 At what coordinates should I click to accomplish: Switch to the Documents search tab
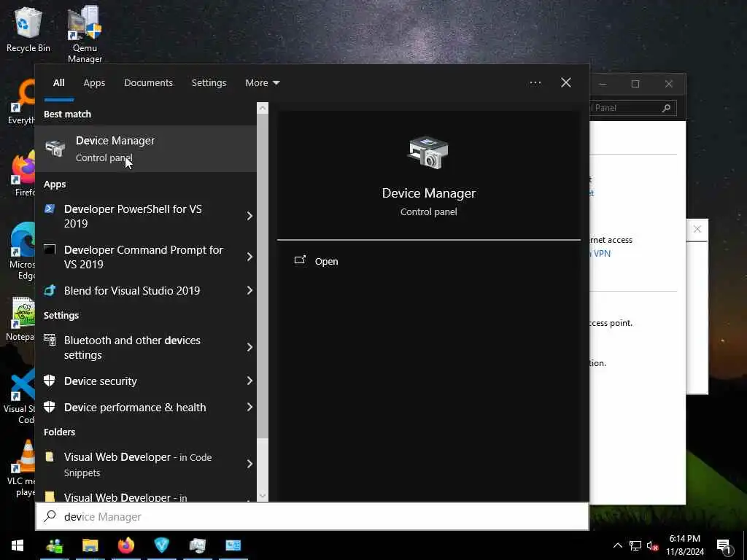coord(148,83)
